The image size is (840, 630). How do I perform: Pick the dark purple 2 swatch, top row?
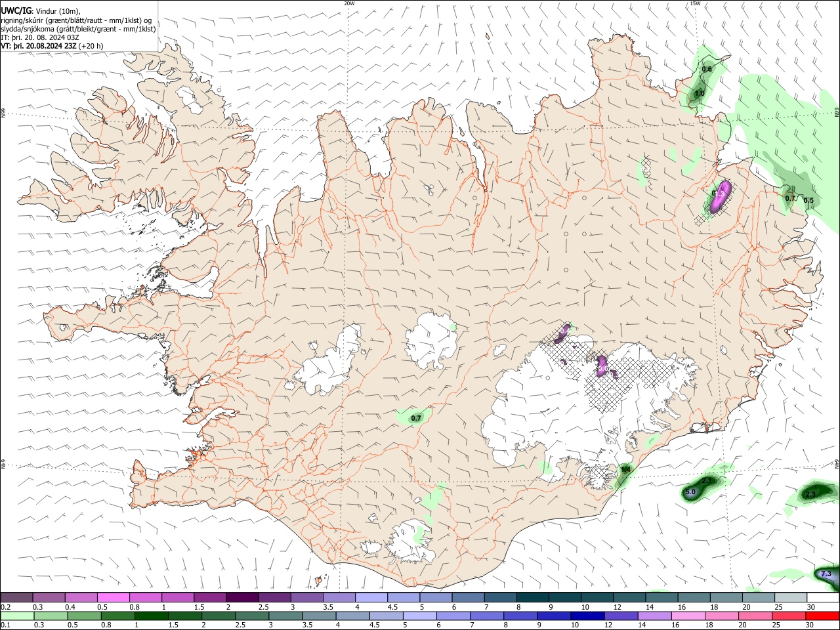(242, 598)
